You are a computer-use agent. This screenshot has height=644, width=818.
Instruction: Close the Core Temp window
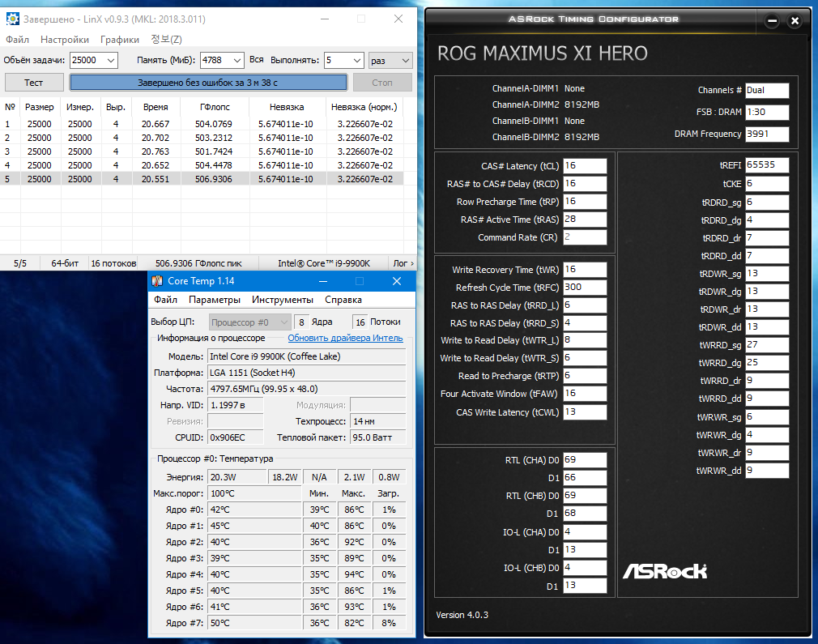pos(397,281)
